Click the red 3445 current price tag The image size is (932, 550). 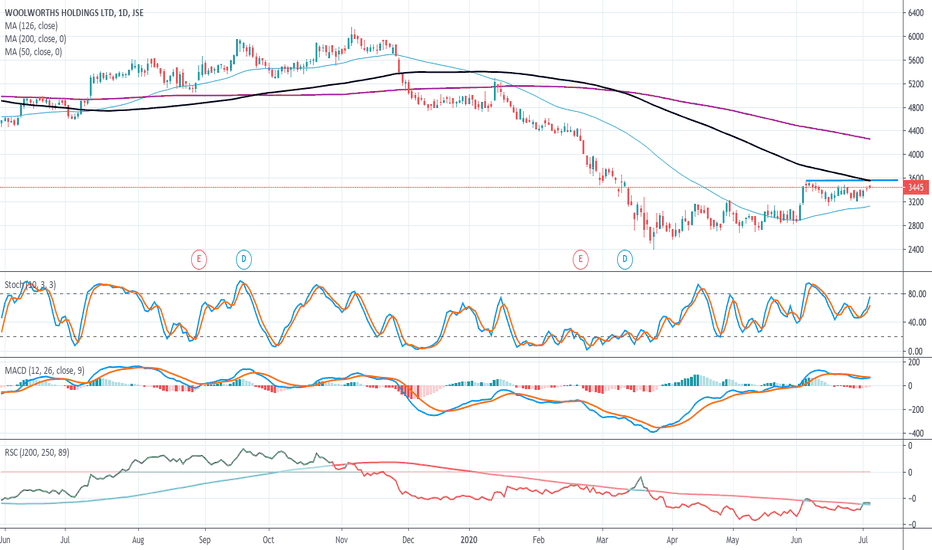[x=915, y=188]
